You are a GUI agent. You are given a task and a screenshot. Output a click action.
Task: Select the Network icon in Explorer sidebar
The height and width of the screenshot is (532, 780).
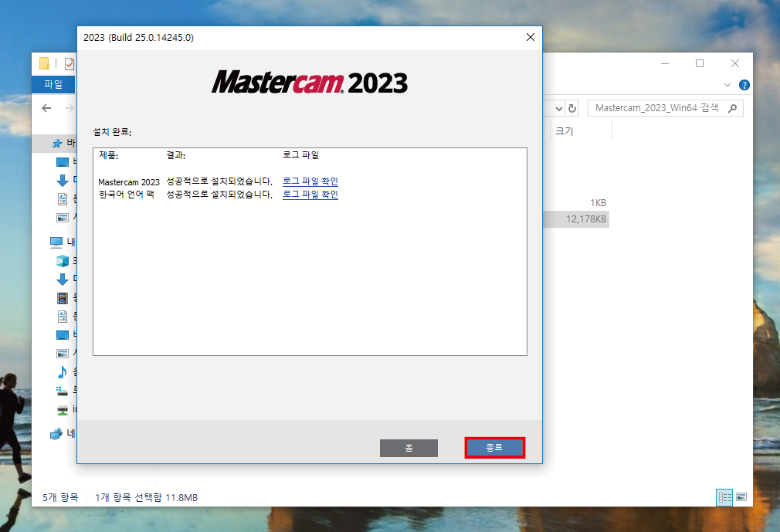[x=56, y=434]
